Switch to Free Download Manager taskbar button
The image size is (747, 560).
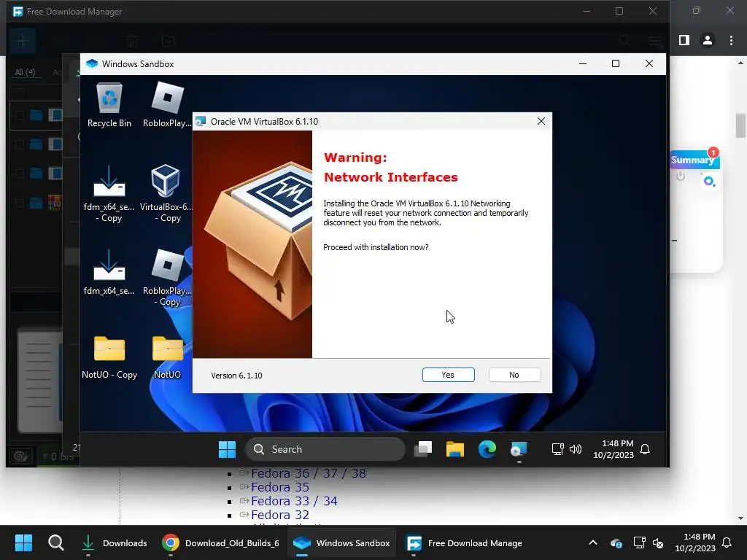pos(463,542)
